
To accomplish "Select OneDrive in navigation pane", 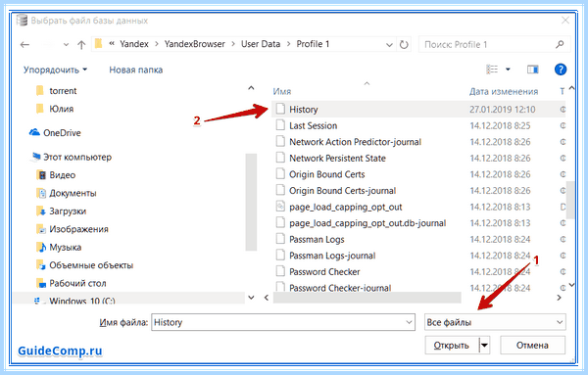I will (62, 132).
